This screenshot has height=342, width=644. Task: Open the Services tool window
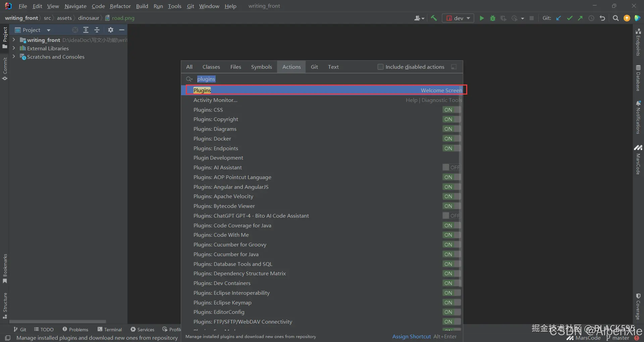click(143, 329)
